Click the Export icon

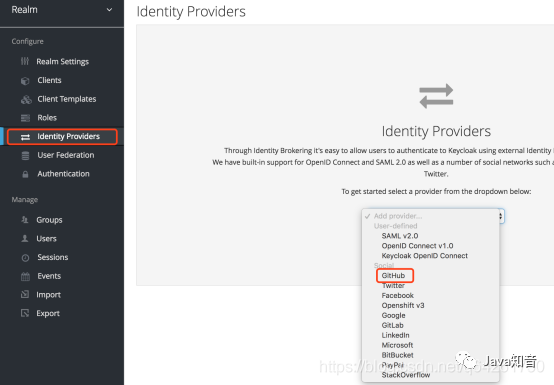(25, 313)
